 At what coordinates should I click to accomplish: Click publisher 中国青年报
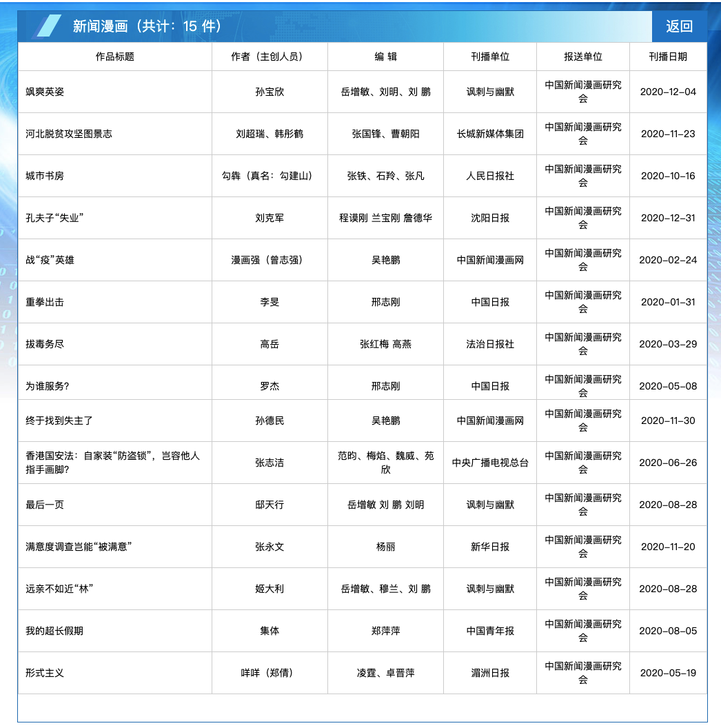[x=490, y=631]
